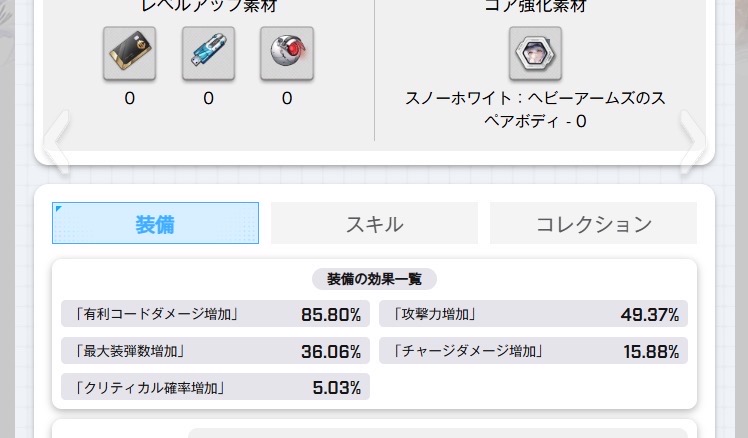Click the スノーホワイト spare body text

(x=535, y=110)
